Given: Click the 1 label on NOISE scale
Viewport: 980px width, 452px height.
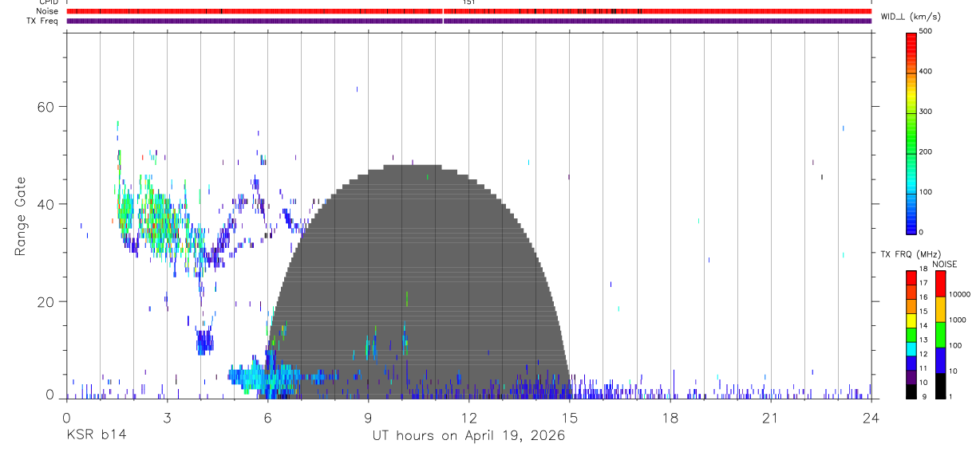Looking at the screenshot, I should [x=951, y=396].
